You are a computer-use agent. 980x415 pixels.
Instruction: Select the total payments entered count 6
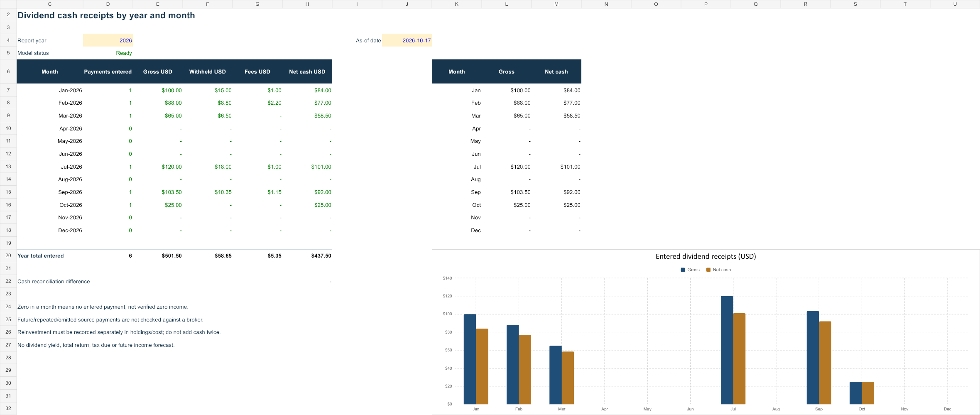tap(108, 256)
